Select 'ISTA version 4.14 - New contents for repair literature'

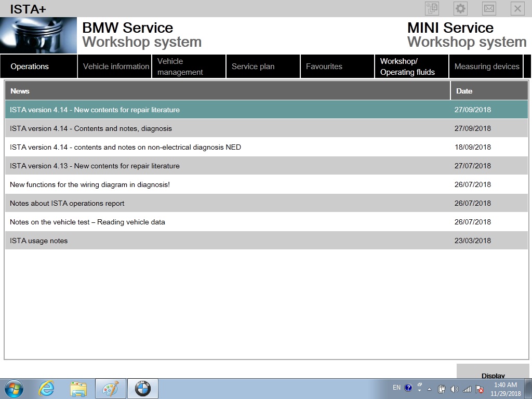pos(267,110)
